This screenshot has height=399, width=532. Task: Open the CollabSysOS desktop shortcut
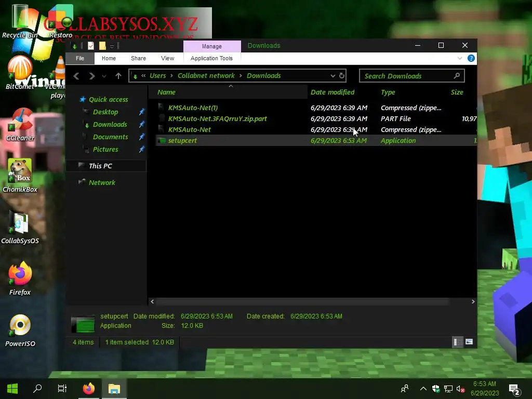[20, 228]
